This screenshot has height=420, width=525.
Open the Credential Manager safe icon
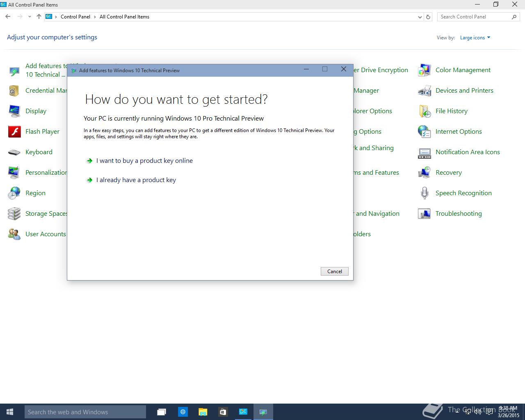(x=14, y=91)
